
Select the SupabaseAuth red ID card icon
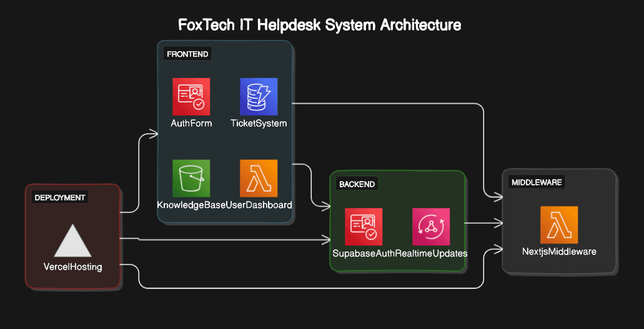pyautogui.click(x=364, y=227)
